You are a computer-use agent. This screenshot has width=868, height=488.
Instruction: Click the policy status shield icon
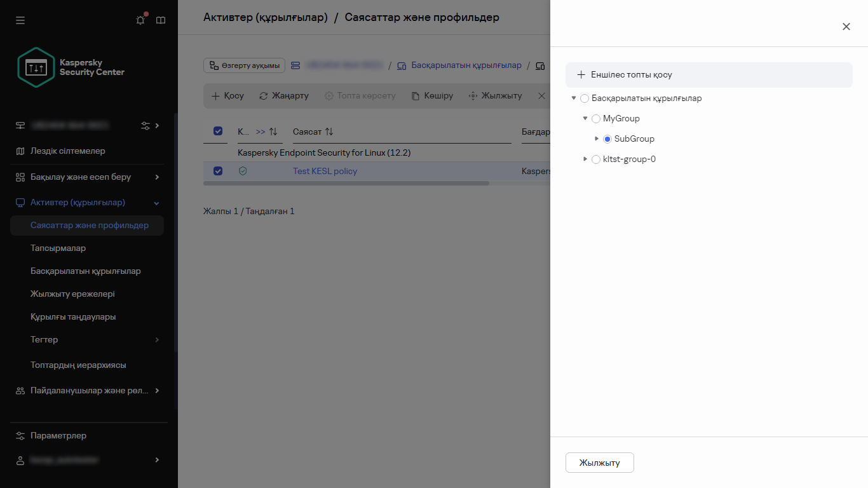[x=242, y=171]
